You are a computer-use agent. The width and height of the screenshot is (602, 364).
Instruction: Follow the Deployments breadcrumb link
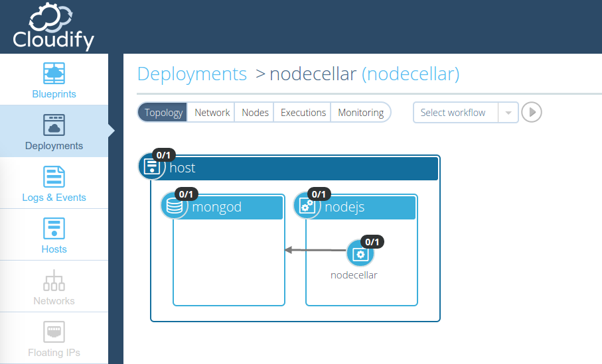pos(192,74)
